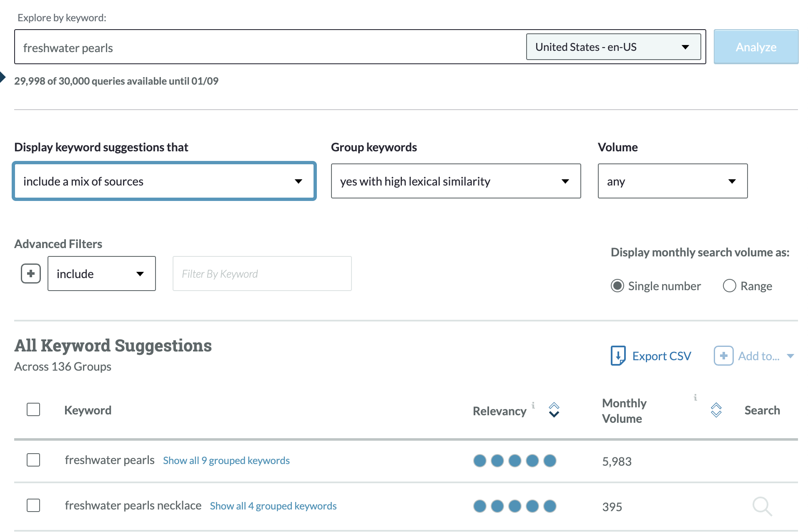Click the Export CSV download icon

[x=618, y=356]
